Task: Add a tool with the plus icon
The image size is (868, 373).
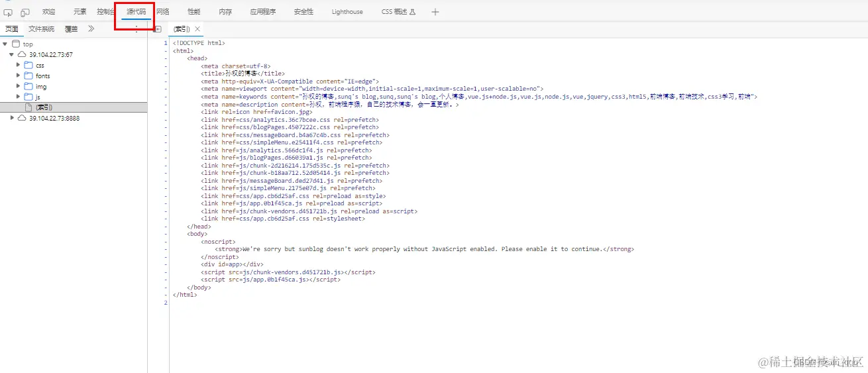Action: 435,12
